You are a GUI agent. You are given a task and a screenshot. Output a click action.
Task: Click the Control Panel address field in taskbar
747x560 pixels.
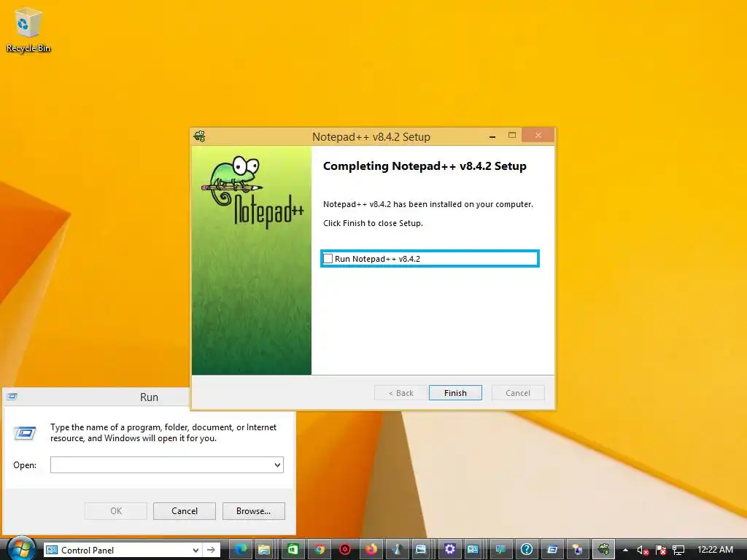tap(122, 550)
